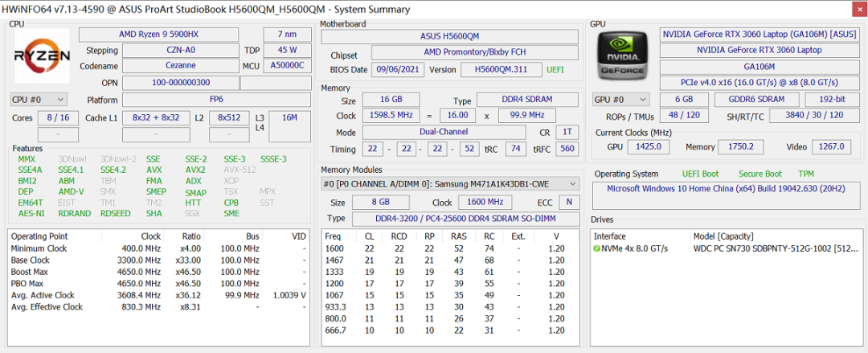This screenshot has width=868, height=353.
Task: Click the 8x512 L2 cache value
Action: 229,118
